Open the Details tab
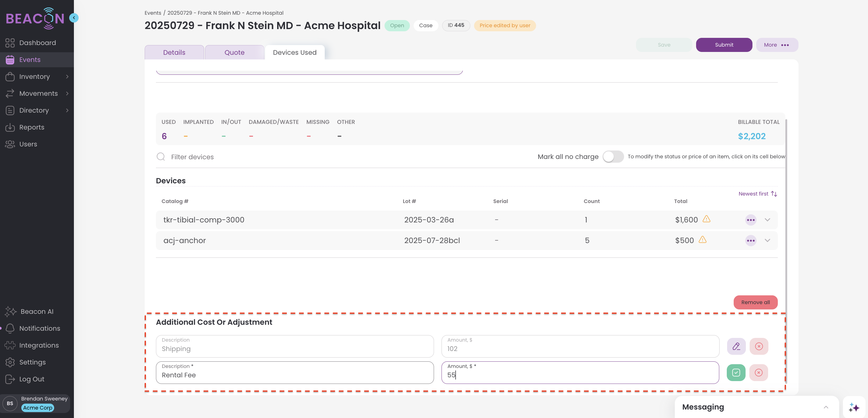 pos(174,53)
